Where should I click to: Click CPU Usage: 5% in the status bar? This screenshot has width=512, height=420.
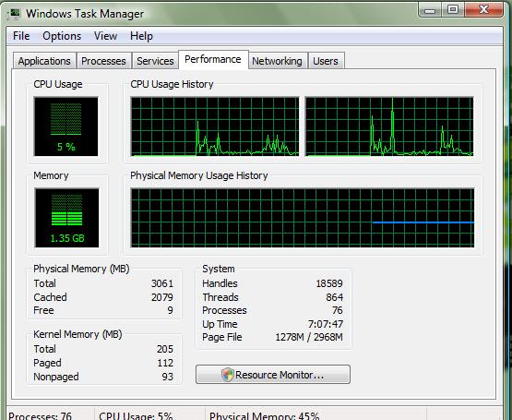tap(136, 415)
